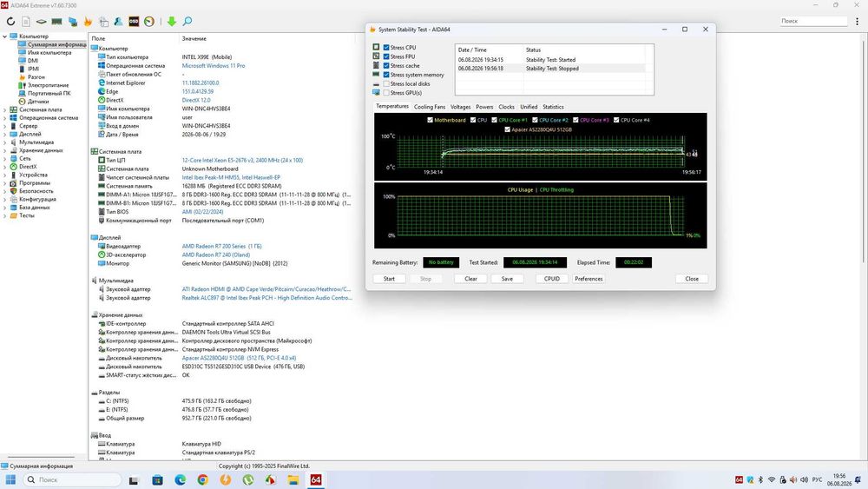Open Google Chrome from the taskbar
This screenshot has height=489, width=868.
coord(202,479)
